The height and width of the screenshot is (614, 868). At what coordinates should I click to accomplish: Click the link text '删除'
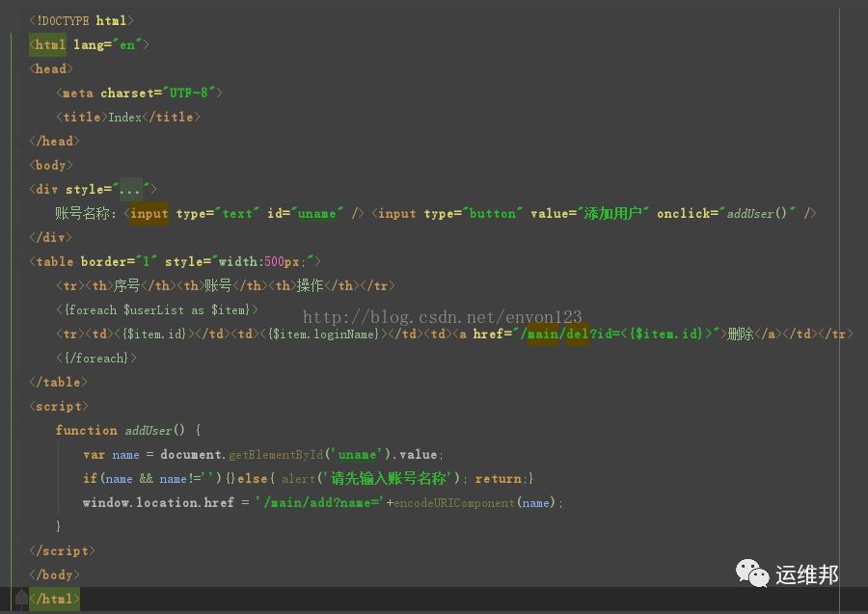click(741, 334)
